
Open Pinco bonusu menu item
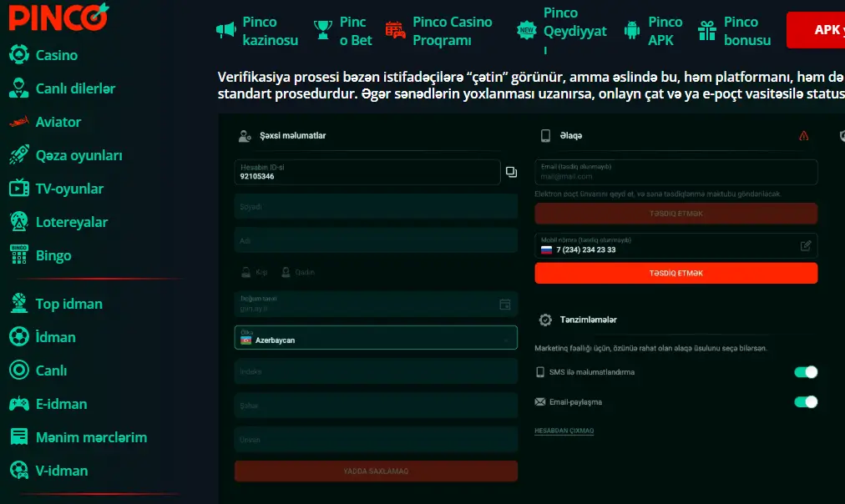pos(735,31)
